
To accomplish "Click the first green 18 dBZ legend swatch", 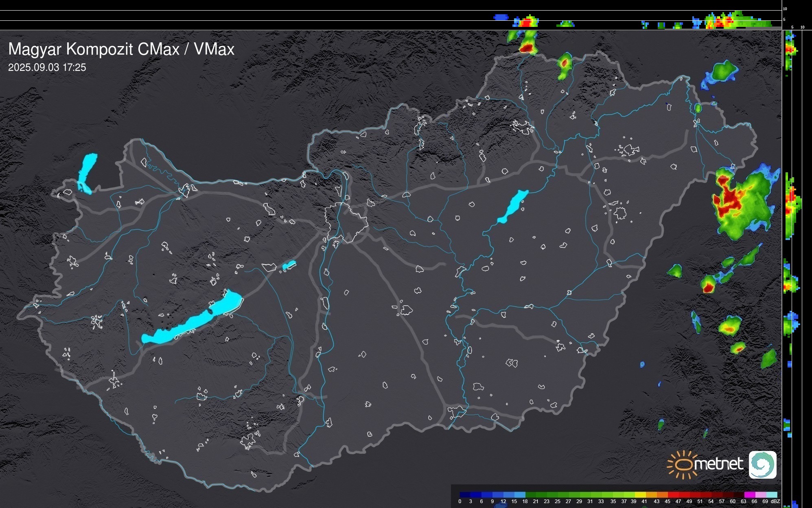I will coord(530,494).
